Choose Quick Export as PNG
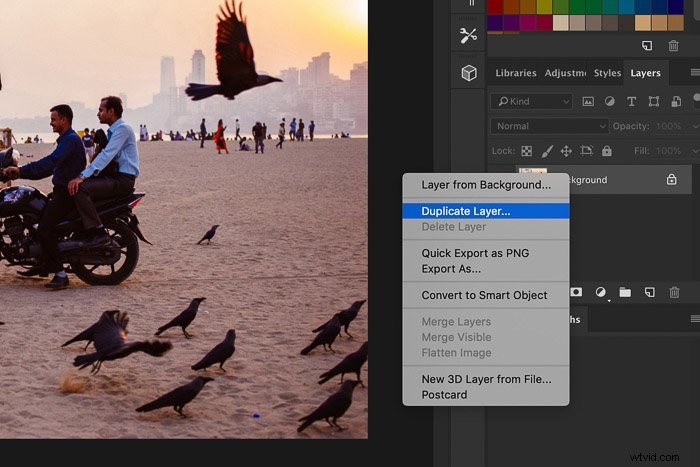Screen dimensions: 700x467 point(486,253)
